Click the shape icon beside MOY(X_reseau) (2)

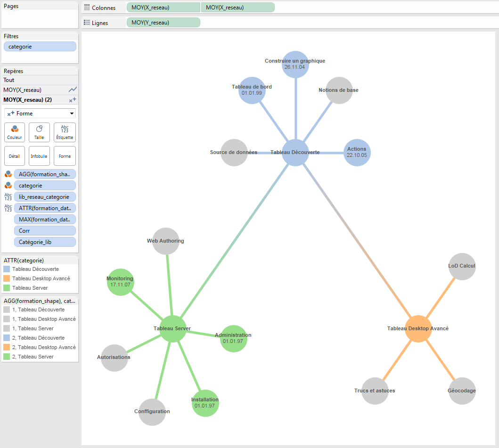pyautogui.click(x=73, y=99)
